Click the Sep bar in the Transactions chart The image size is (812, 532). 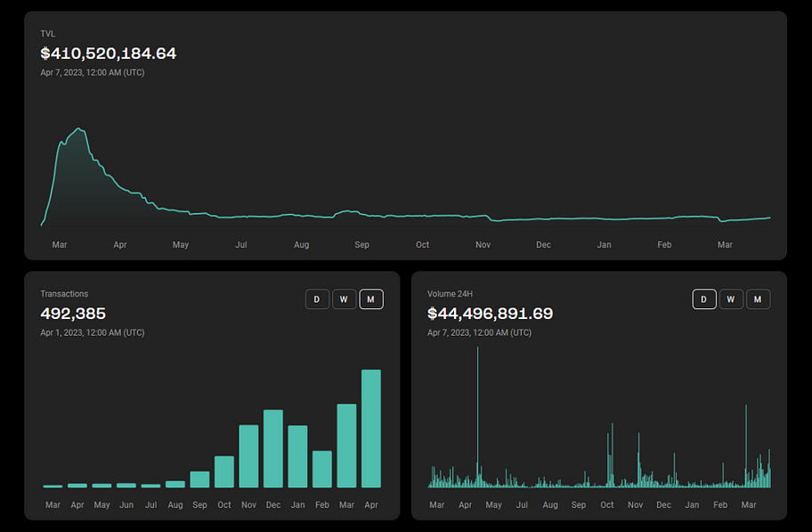pyautogui.click(x=199, y=479)
